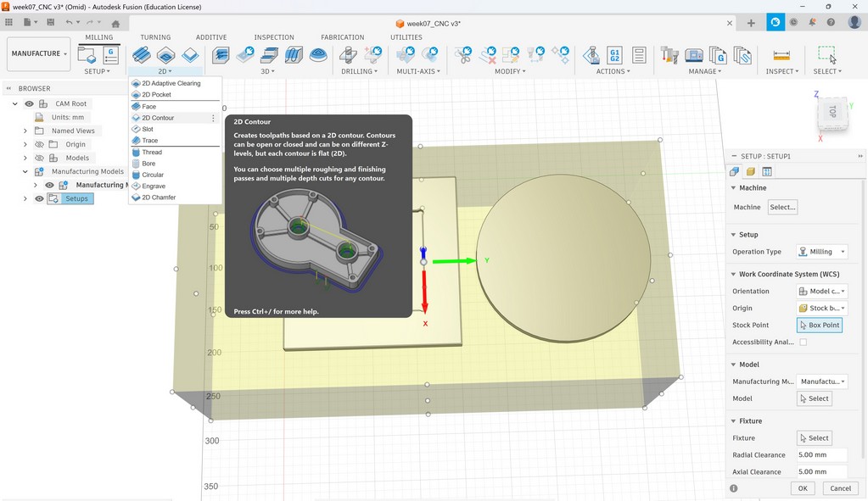This screenshot has width=868, height=501.
Task: Choose 2D Pocket from the 2D menu
Action: pyautogui.click(x=156, y=95)
